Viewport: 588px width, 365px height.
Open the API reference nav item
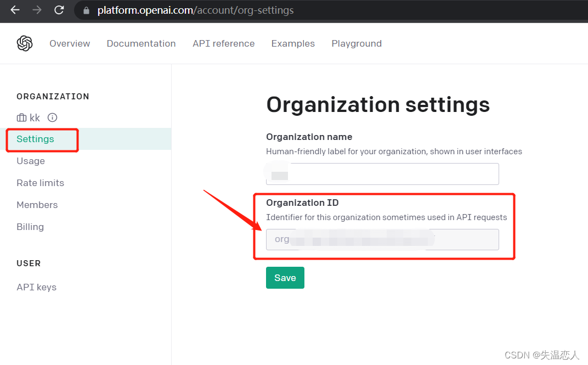[223, 43]
